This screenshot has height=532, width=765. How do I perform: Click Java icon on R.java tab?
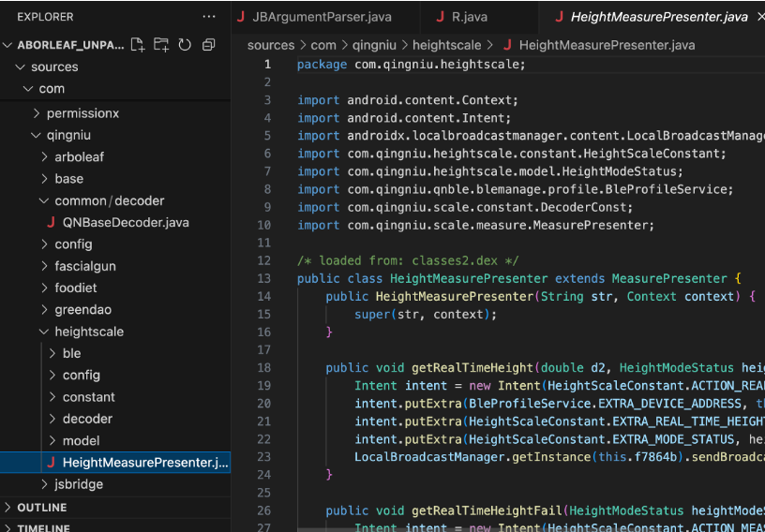coord(440,17)
